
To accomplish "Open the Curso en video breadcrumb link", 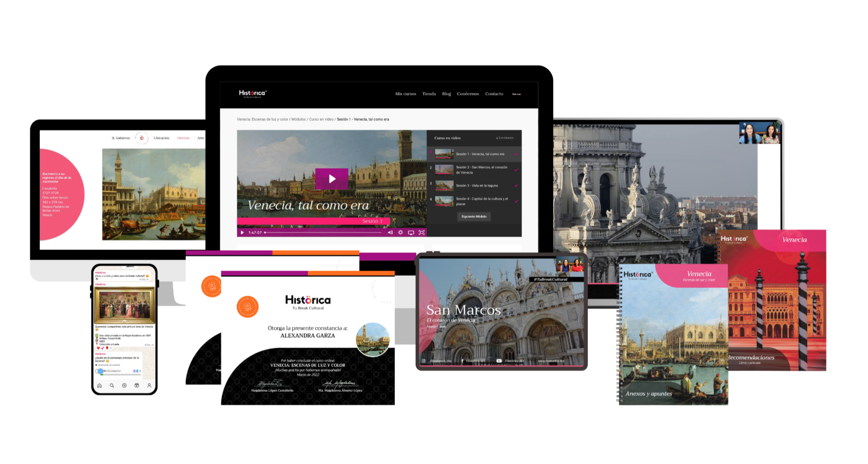I will pyautogui.click(x=321, y=119).
